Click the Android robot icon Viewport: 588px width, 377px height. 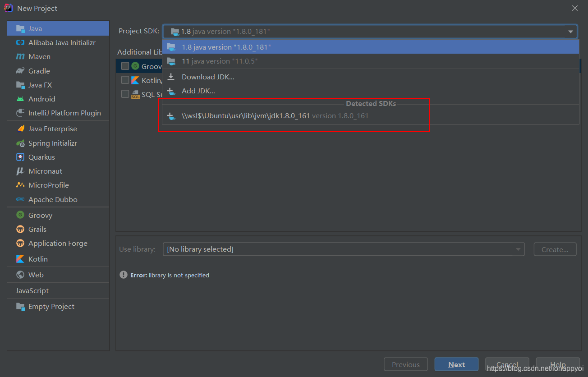click(20, 99)
